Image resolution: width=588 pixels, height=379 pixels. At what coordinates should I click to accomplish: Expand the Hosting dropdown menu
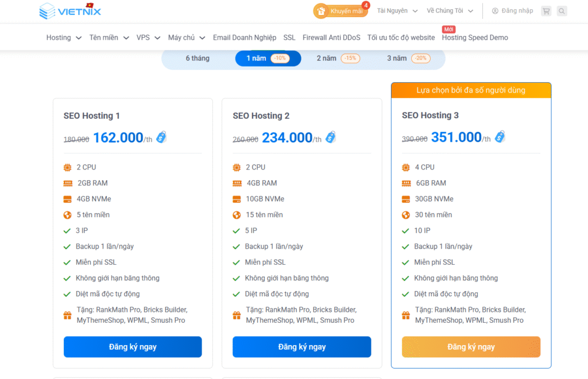[64, 38]
